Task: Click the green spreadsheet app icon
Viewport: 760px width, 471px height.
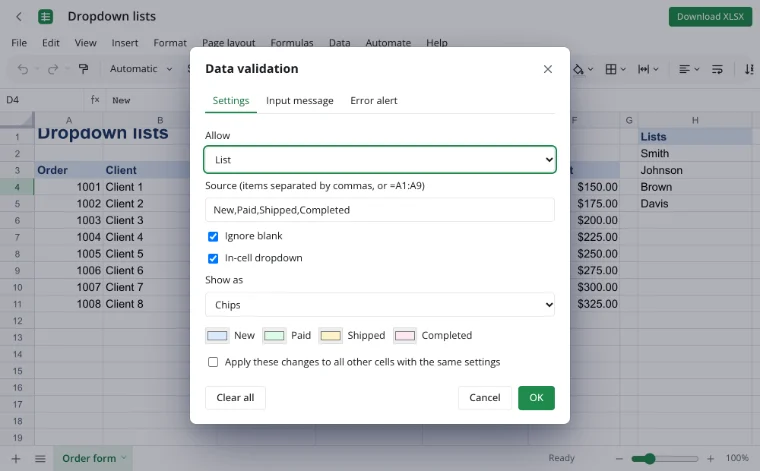Action: coord(46,17)
